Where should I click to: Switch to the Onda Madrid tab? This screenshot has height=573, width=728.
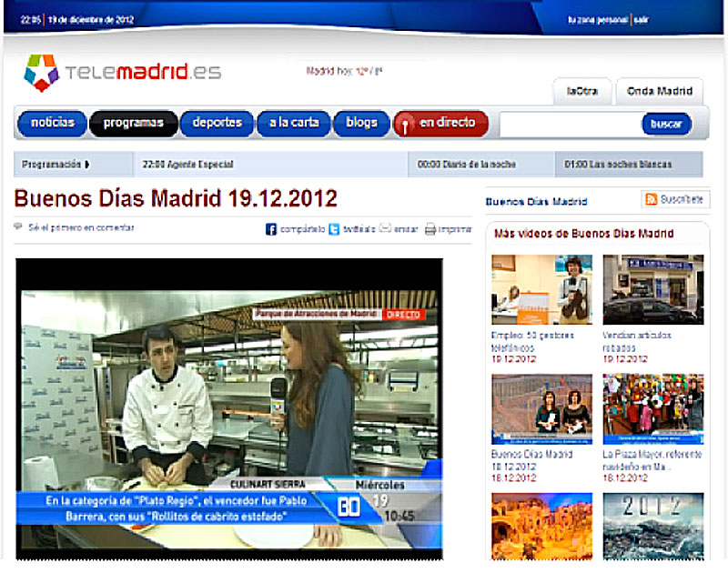click(x=660, y=91)
